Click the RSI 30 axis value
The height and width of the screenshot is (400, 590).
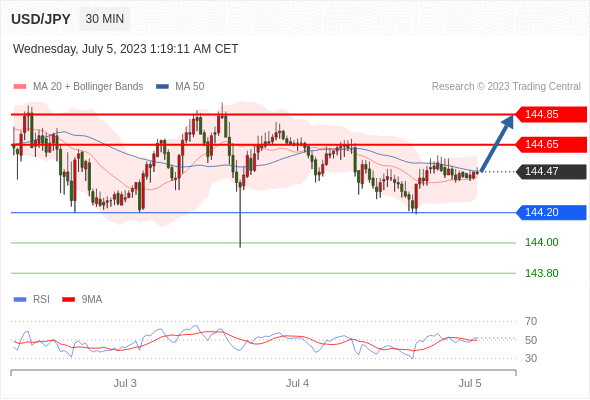[531, 358]
